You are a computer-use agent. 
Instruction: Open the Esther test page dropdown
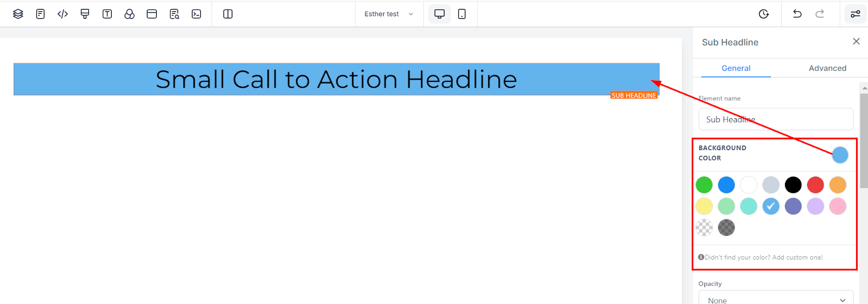(x=389, y=14)
